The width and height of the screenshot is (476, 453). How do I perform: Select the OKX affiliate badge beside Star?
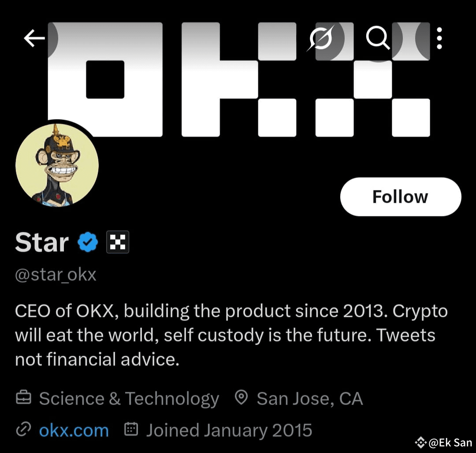(117, 241)
